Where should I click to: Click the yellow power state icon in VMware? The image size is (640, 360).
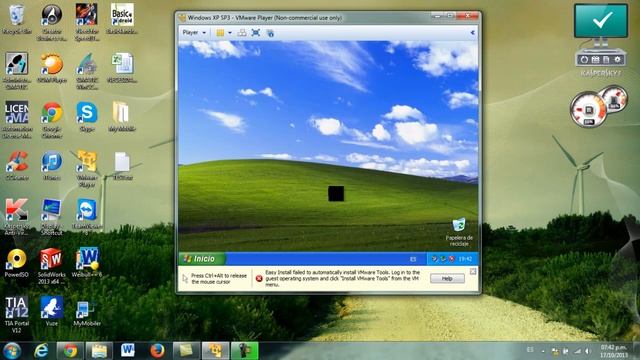coord(220,33)
